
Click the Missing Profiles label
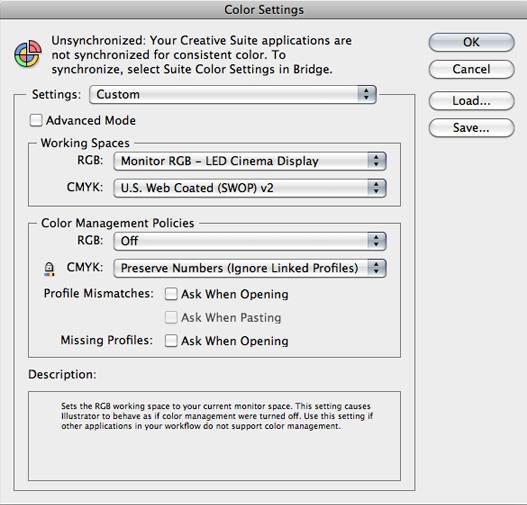tap(107, 340)
